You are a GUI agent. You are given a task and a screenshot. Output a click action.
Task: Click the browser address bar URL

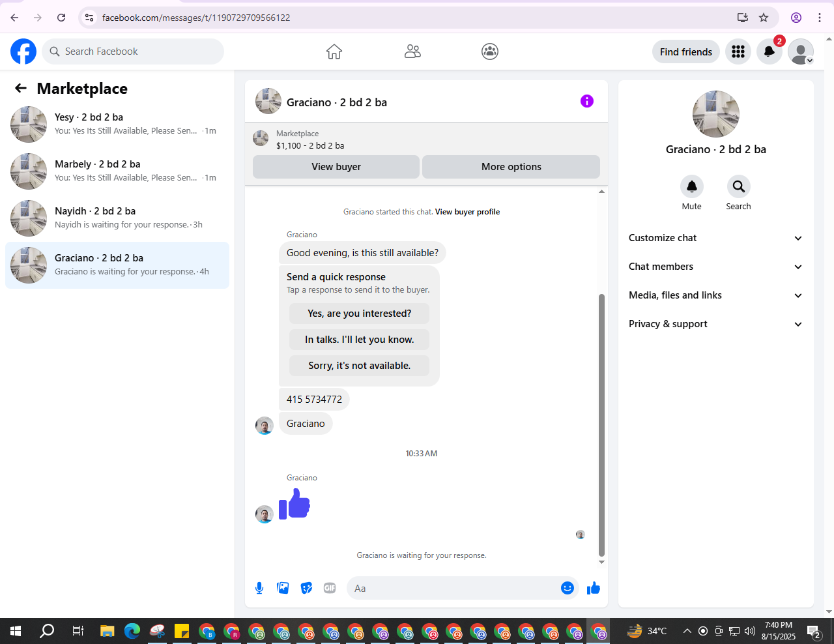tap(196, 18)
